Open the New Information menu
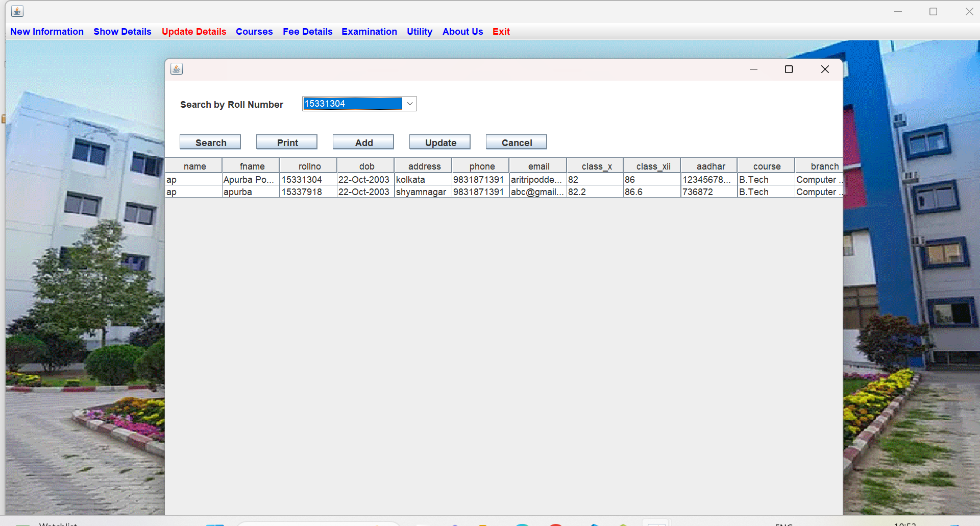This screenshot has width=980, height=526. (47, 31)
